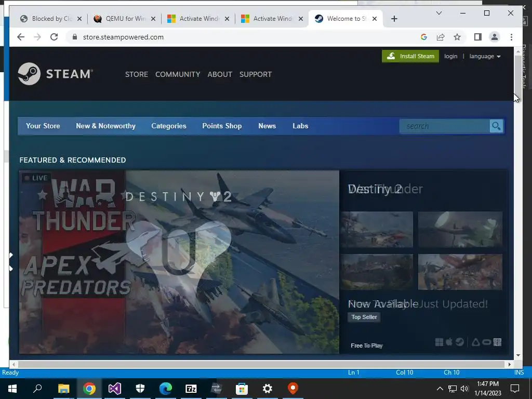Click the featured game main capsule image
The height and width of the screenshot is (399, 532).
pos(179,262)
